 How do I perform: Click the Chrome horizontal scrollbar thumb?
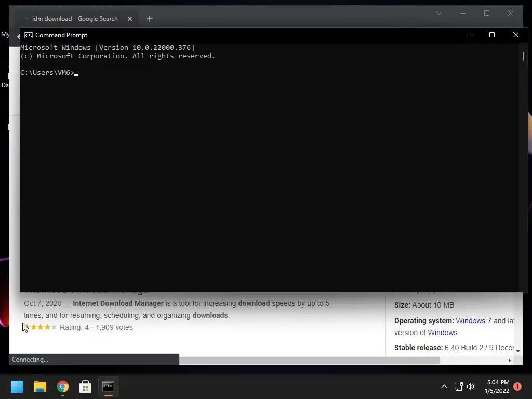[x=310, y=361]
